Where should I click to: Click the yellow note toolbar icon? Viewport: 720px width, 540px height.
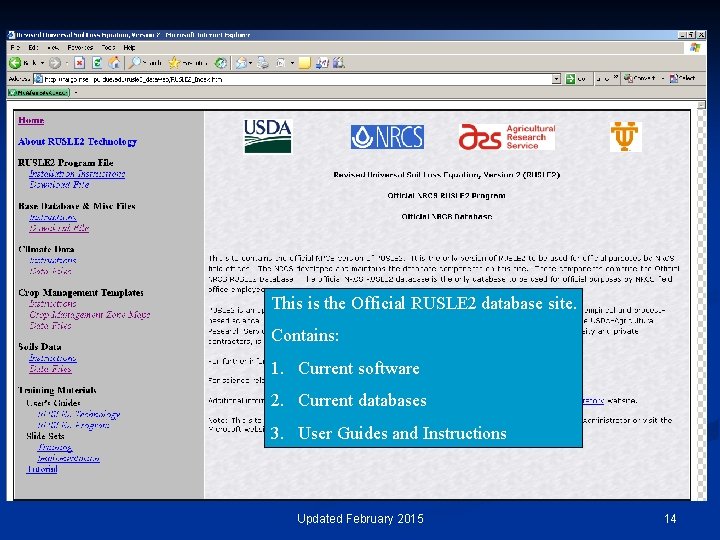click(304, 63)
